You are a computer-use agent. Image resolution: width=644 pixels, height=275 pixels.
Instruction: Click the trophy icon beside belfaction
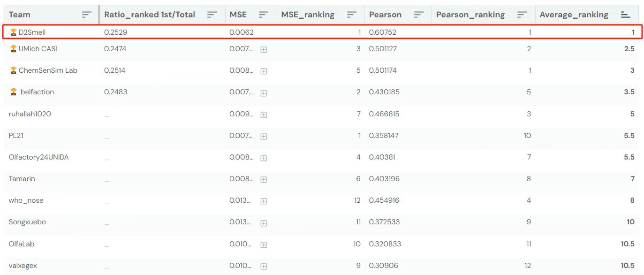[13, 92]
